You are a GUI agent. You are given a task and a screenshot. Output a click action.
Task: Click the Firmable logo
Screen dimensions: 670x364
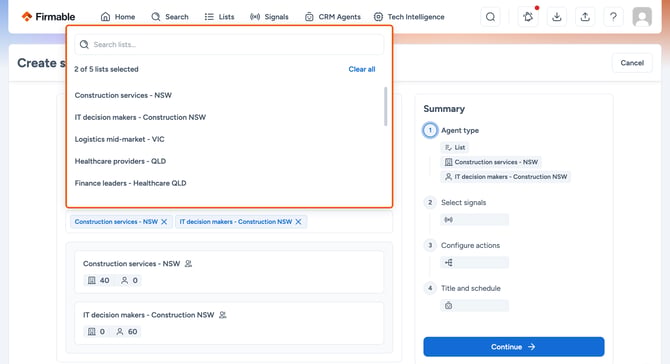coord(48,17)
